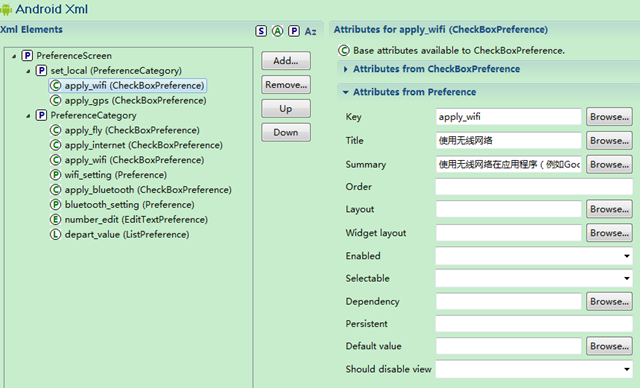Click the Dependency input field
640x388 pixels.
509,302
